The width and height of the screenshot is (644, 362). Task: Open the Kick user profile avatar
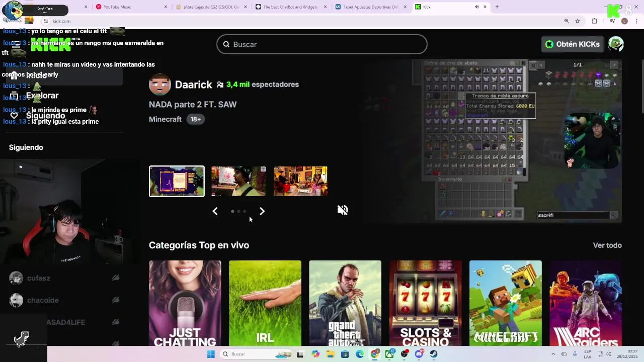616,44
